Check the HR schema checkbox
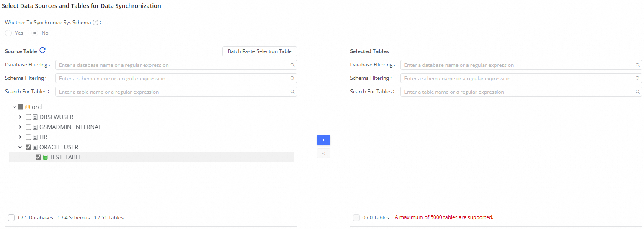This screenshot has width=644, height=229. (x=28, y=137)
